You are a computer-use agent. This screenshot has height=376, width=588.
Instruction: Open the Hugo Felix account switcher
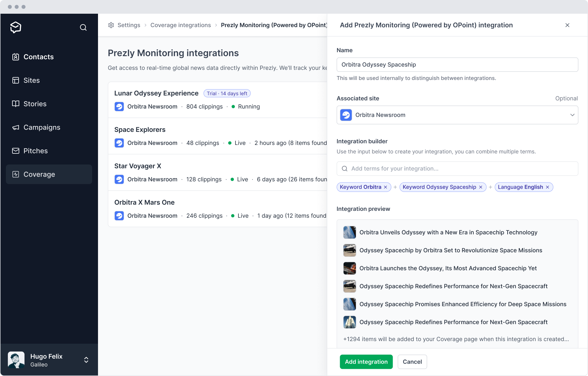pos(86,360)
